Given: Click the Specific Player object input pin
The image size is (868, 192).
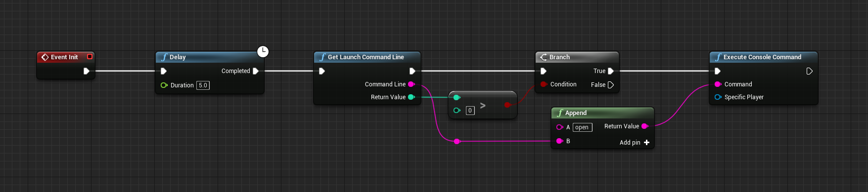Looking at the screenshot, I should tap(718, 97).
